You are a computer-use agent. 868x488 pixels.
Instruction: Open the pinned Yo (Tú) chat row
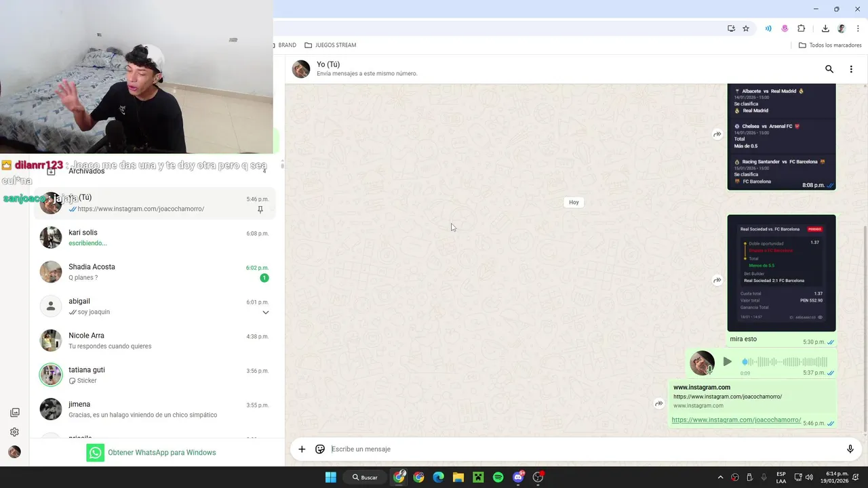pyautogui.click(x=155, y=203)
